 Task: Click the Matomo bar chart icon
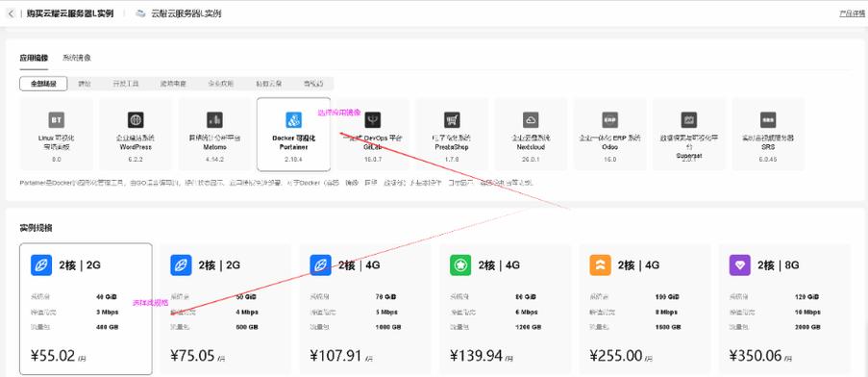coord(214,120)
